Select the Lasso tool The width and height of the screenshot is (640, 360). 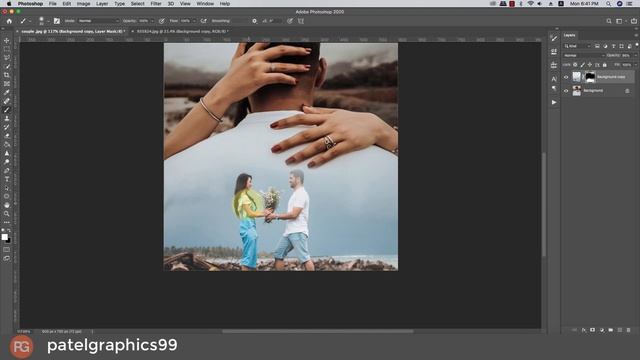[7, 58]
